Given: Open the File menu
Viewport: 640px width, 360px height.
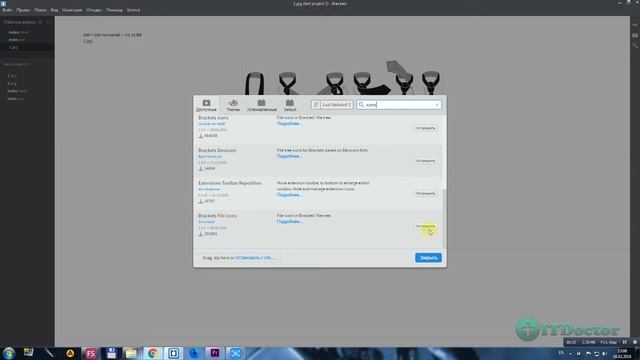Looking at the screenshot, I should point(7,10).
